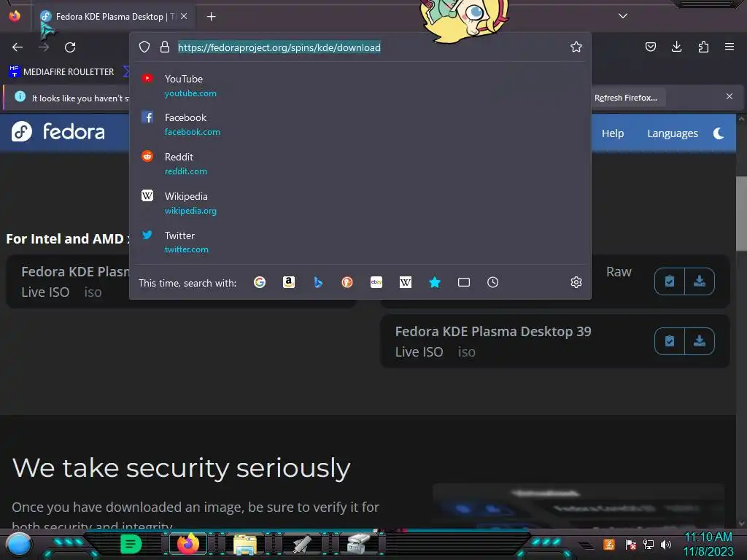Image resolution: width=747 pixels, height=560 pixels.
Task: Choose the Facebook suggestion
Action: coord(360,124)
